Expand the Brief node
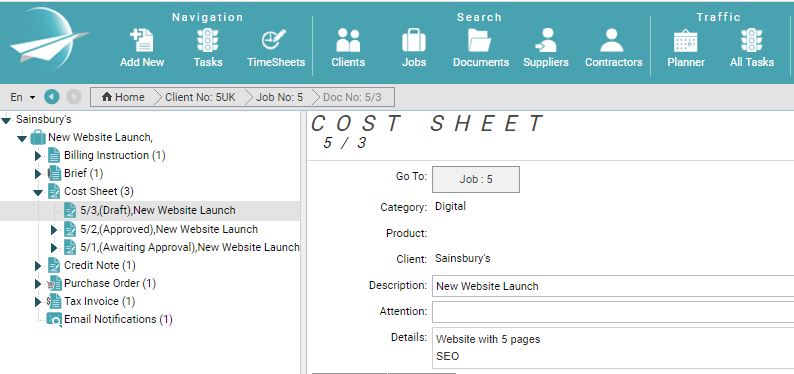Viewport: 794px width, 374px height. pyautogui.click(x=38, y=174)
